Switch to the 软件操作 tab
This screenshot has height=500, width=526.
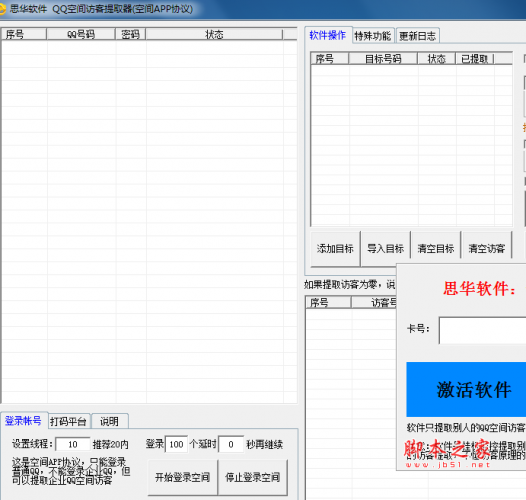click(327, 35)
